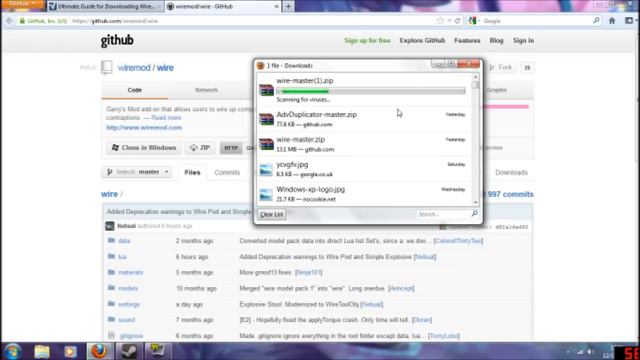Viewport: 640px width, 360px height.
Task: Choose the HTTP clone URL button
Action: click(231, 148)
